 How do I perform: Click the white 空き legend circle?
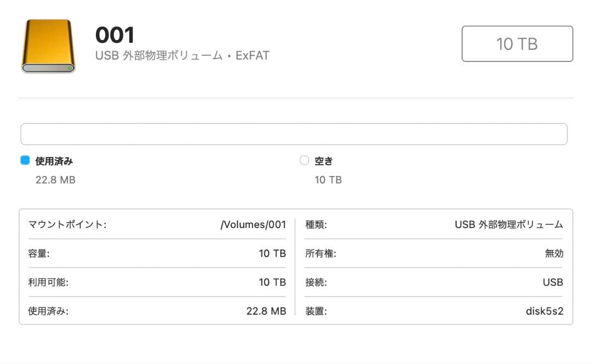(304, 160)
